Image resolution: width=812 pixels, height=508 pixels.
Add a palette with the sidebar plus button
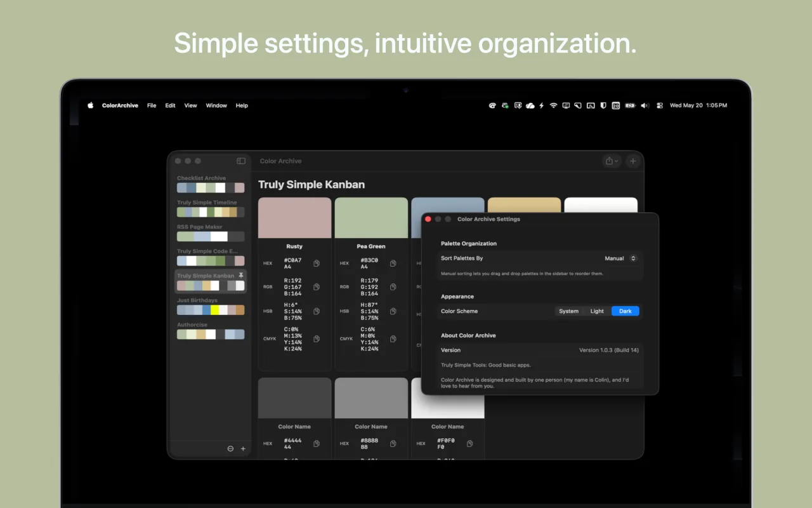coord(243,449)
